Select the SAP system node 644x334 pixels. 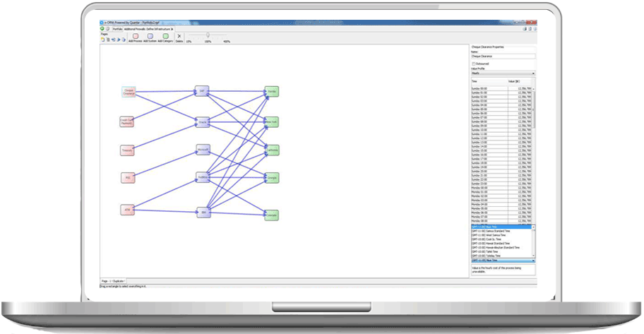coord(202,91)
